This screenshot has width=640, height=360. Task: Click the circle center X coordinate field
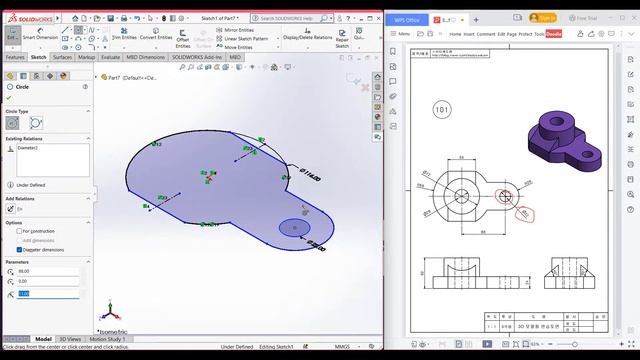pos(48,271)
